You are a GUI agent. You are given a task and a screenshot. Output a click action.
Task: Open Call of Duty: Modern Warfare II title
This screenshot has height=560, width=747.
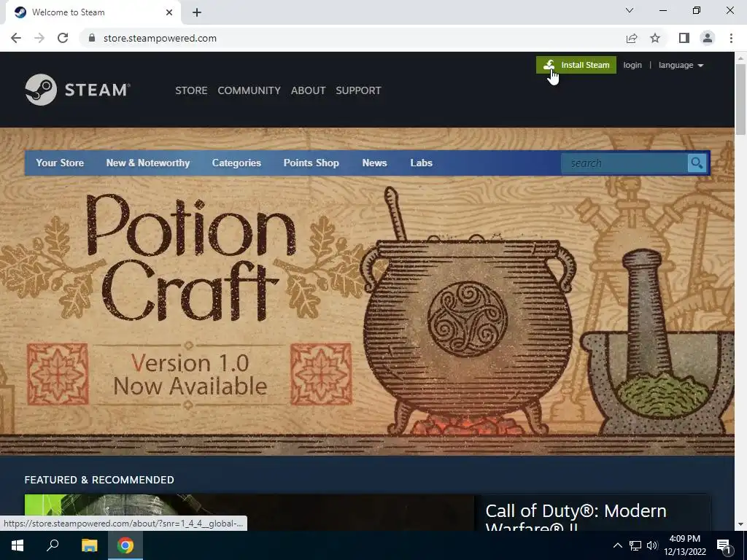click(576, 518)
